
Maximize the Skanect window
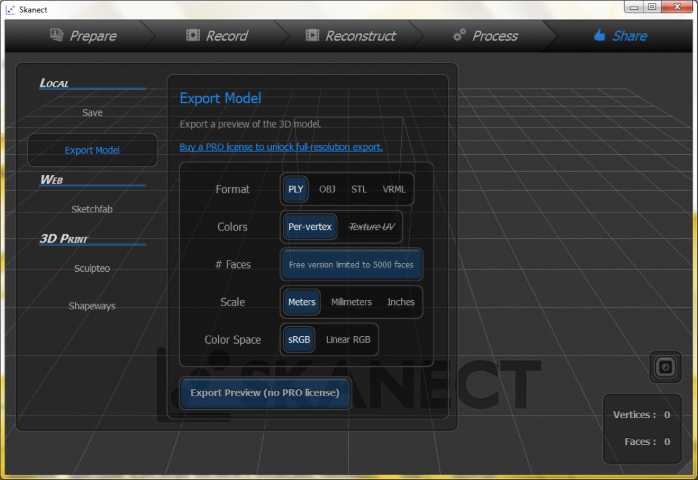click(652, 7)
